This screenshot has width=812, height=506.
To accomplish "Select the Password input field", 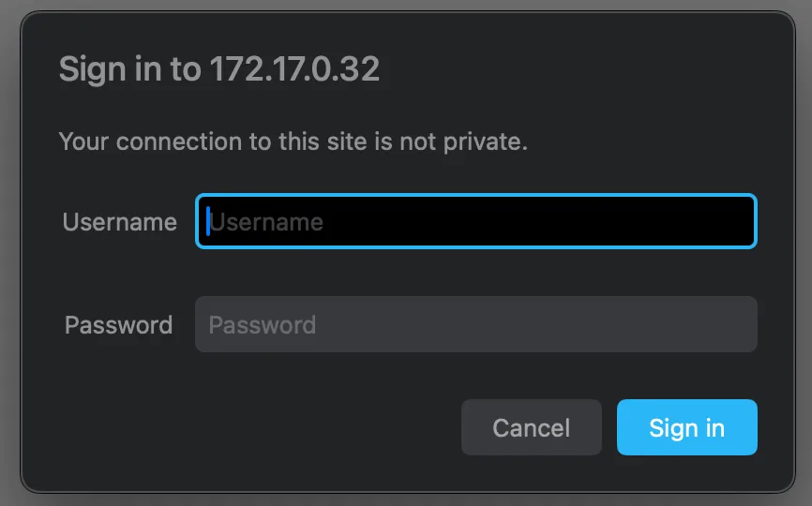I will click(x=476, y=324).
